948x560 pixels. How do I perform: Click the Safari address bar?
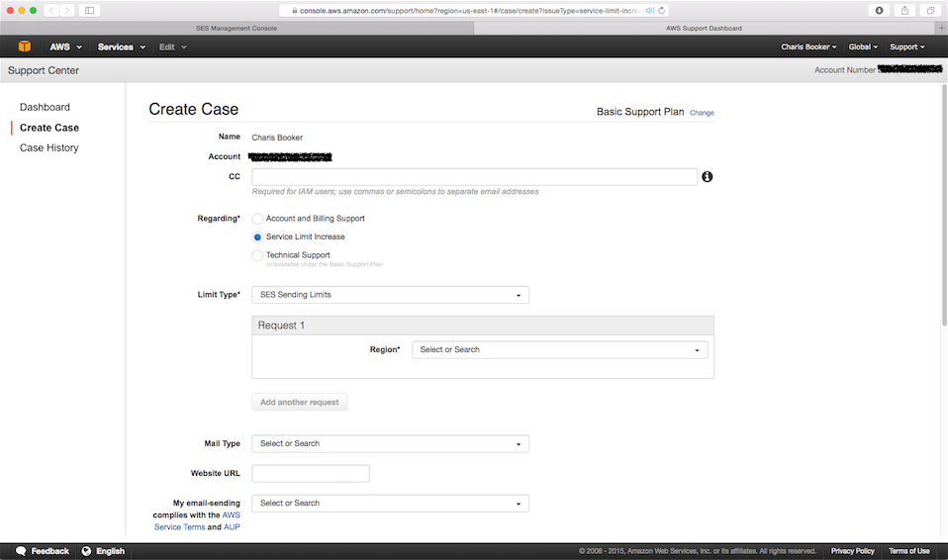474,10
